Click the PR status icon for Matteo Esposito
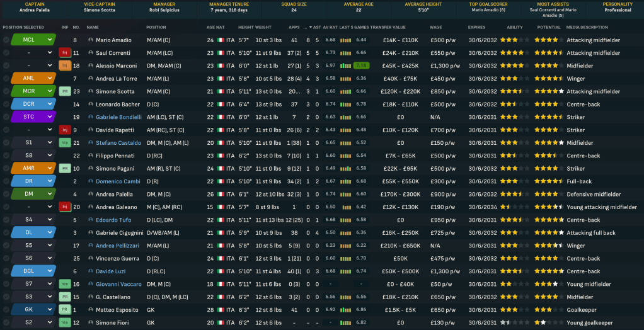The width and height of the screenshot is (644, 330). pos(64,310)
